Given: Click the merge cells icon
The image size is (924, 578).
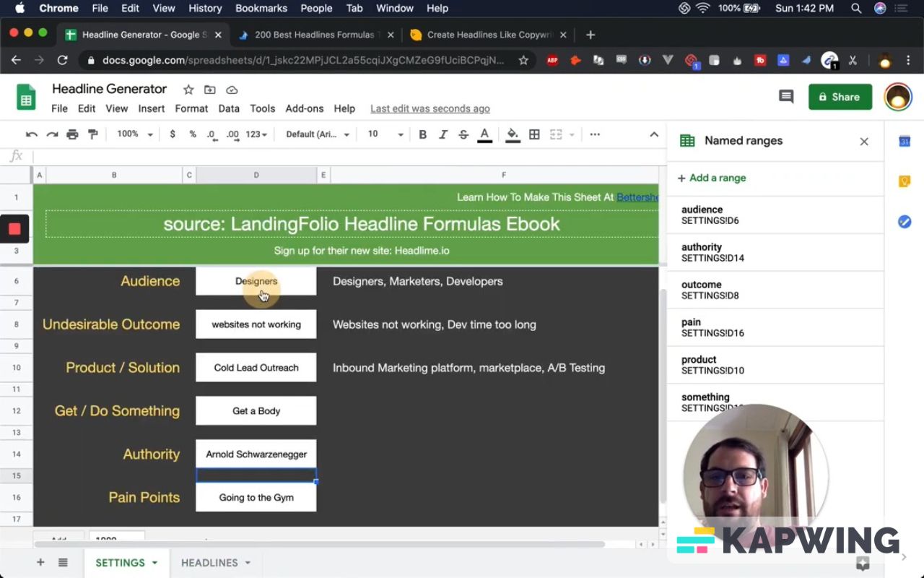Looking at the screenshot, I should click(556, 134).
